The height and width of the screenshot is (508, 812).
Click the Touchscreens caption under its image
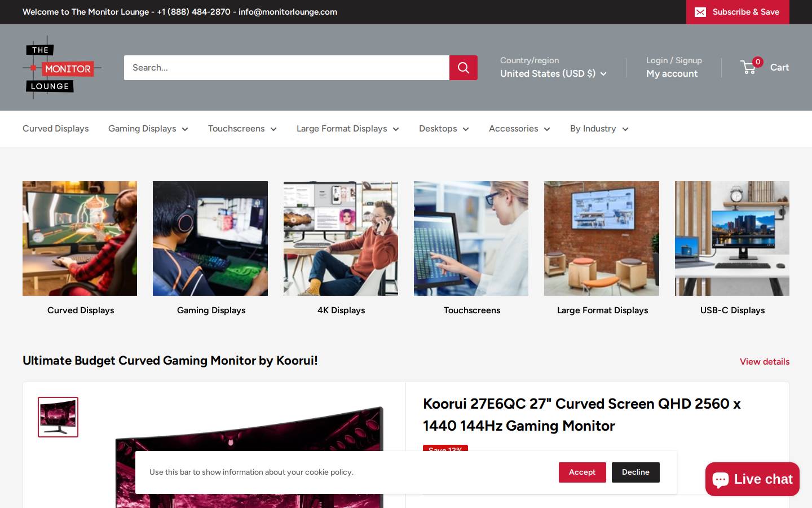click(472, 310)
